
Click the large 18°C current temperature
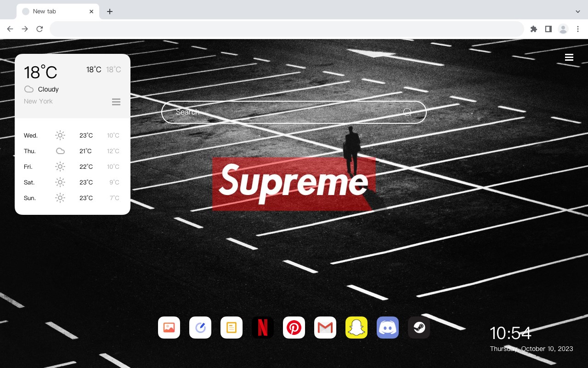coord(40,72)
